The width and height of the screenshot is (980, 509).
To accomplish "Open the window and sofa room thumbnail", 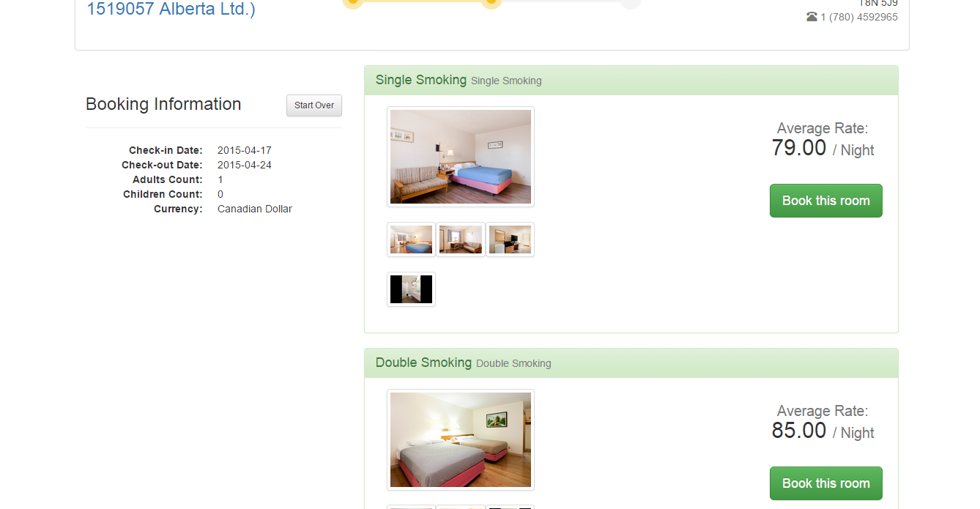I will [461, 239].
